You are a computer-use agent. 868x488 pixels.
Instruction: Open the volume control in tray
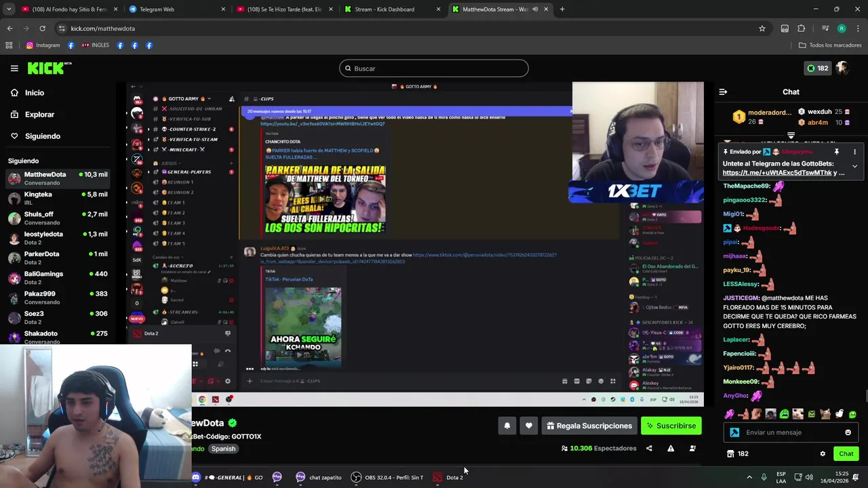(x=809, y=478)
